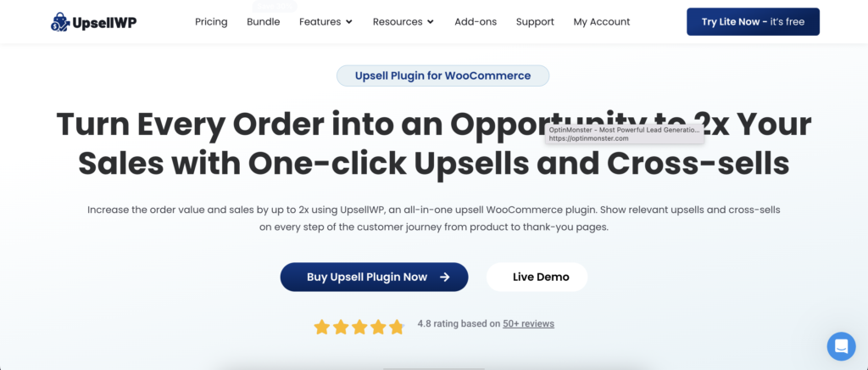Expand the Features dropdown chevron
868x370 pixels.
tap(349, 22)
